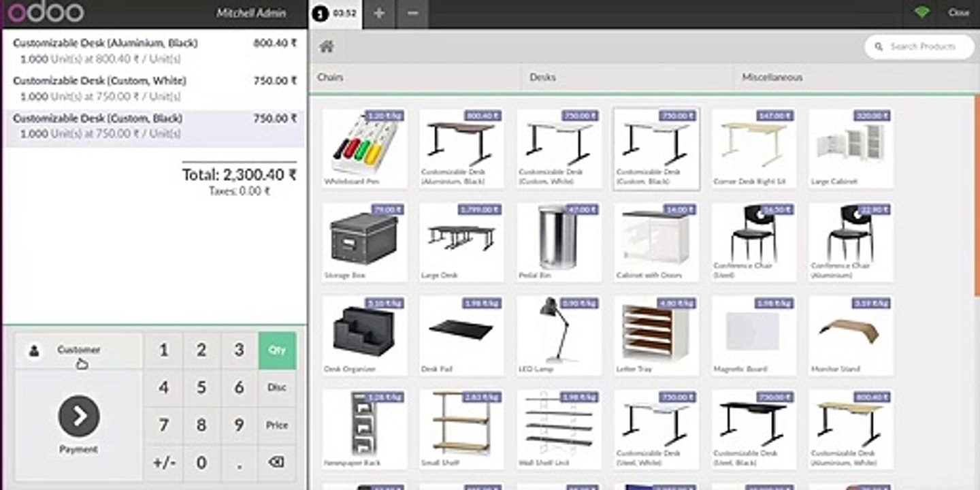Click the customer person icon
This screenshot has width=980, height=490.
[34, 351]
